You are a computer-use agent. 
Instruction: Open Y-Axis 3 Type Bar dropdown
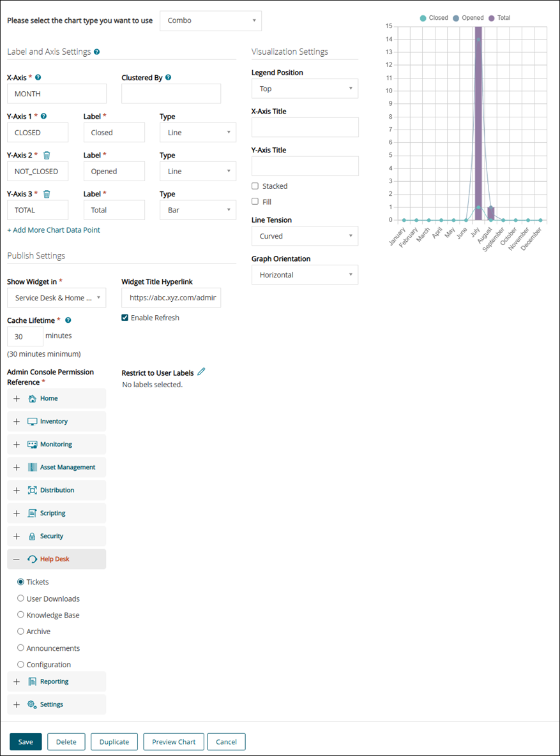pos(198,211)
